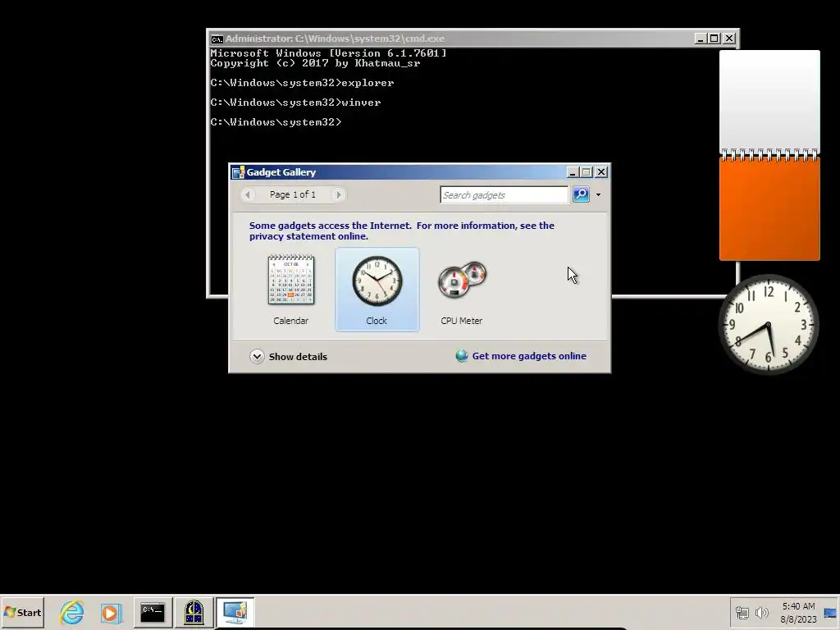The height and width of the screenshot is (630, 840).
Task: Minimize the cmd.exe window
Action: (701, 39)
